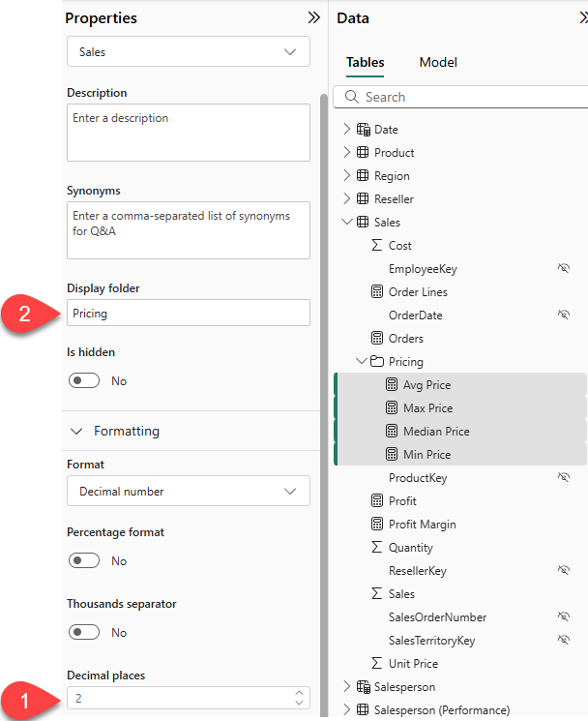
Task: Expand the Product table node
Action: pos(348,153)
